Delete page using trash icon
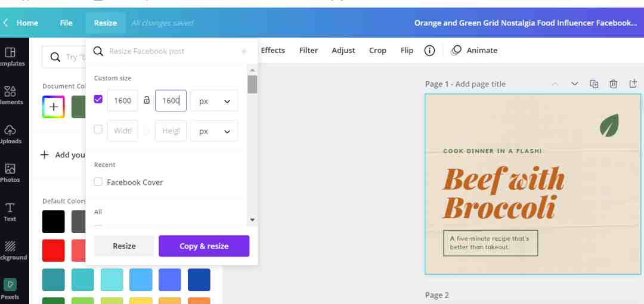644x304 pixels. 613,84
